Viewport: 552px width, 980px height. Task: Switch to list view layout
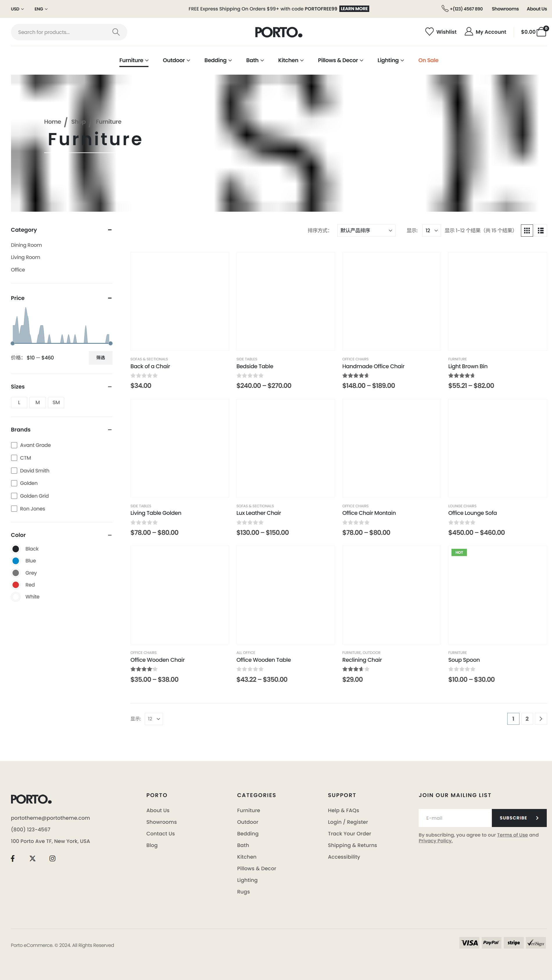[540, 231]
